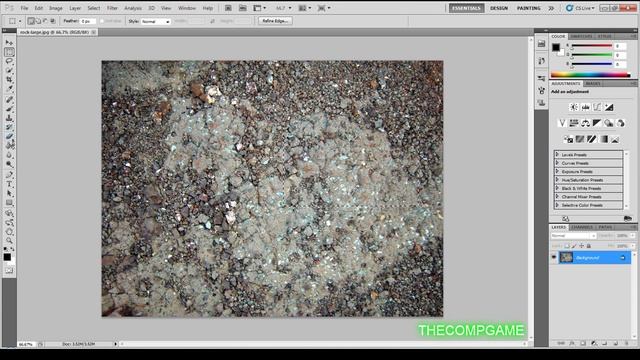Select the Move tool
Screen dimensions: 640x360
pos(9,43)
